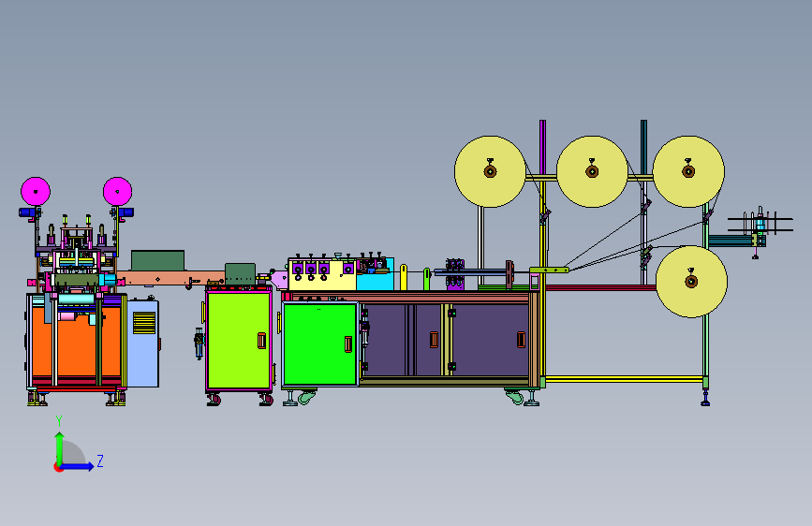Screen dimensions: 812x526
Task: Select the small dark green box near cart
Action: click(240, 273)
